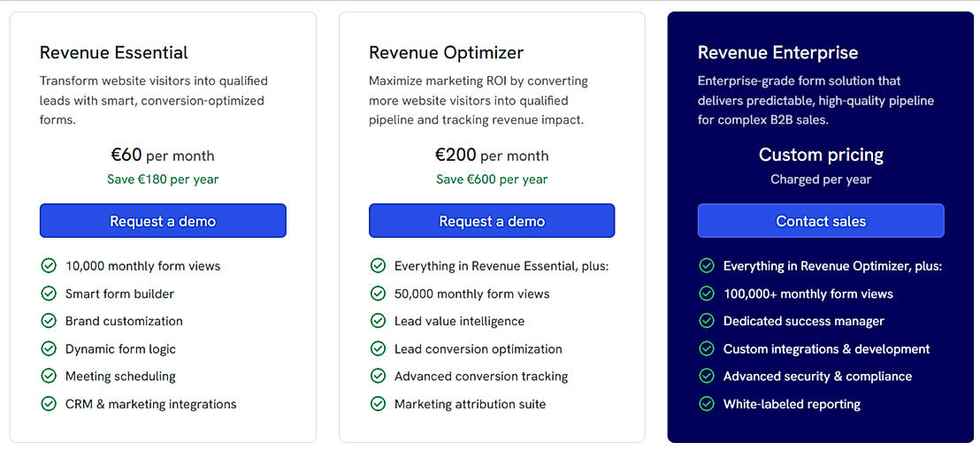This screenshot has height=450, width=980.
Task: Click the White-labeled reporting feature
Action: tap(792, 404)
